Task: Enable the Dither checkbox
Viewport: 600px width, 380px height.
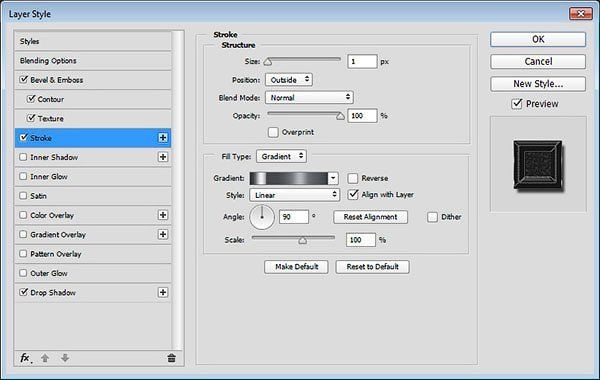Action: point(432,217)
